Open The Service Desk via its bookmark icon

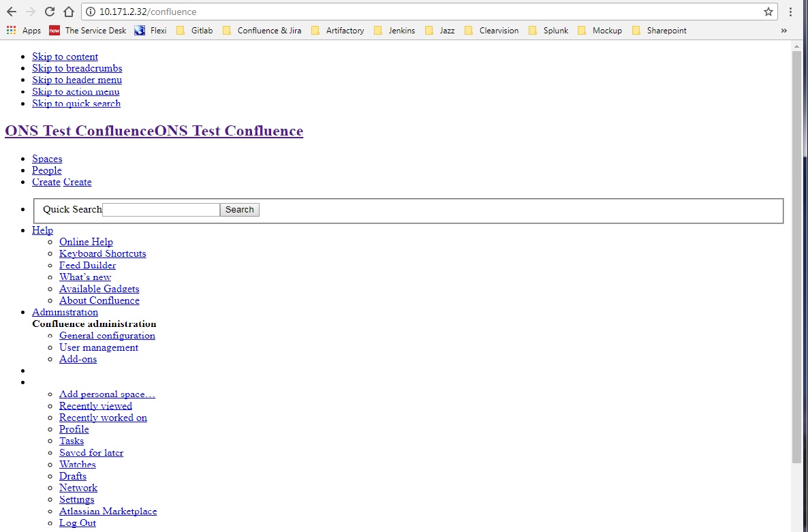pos(54,30)
